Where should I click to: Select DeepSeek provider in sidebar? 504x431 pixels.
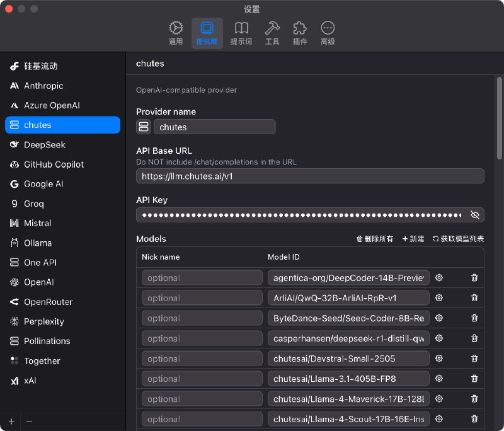click(62, 145)
